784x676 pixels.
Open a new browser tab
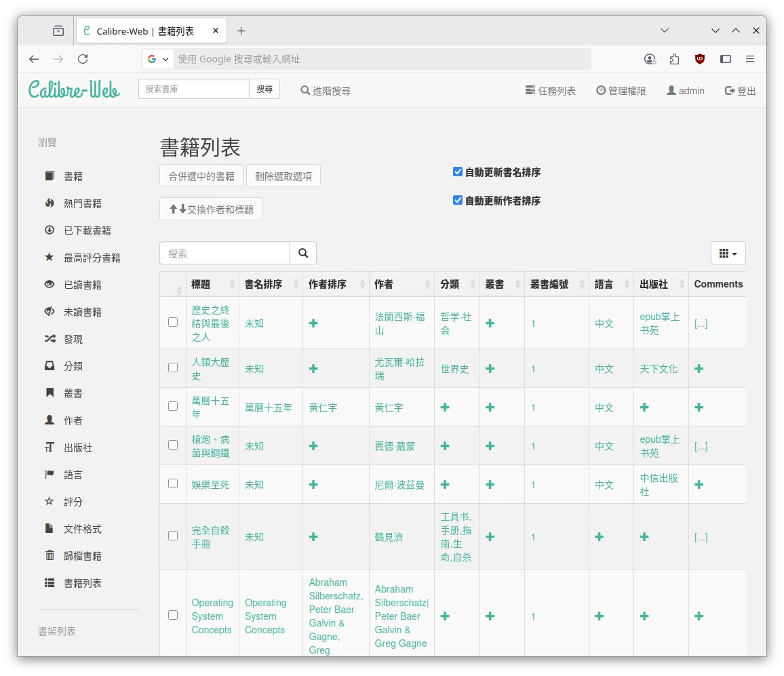tap(241, 31)
